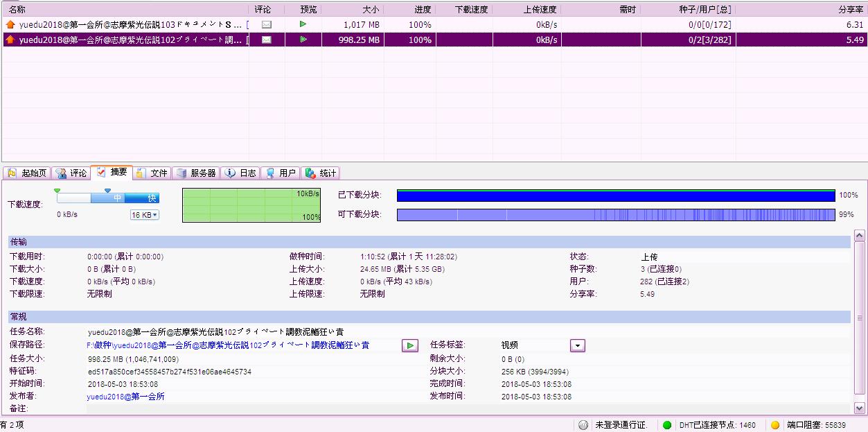The height and width of the screenshot is (432, 868).
Task: Click the comment envelope icon for torrent 103
Action: click(266, 24)
